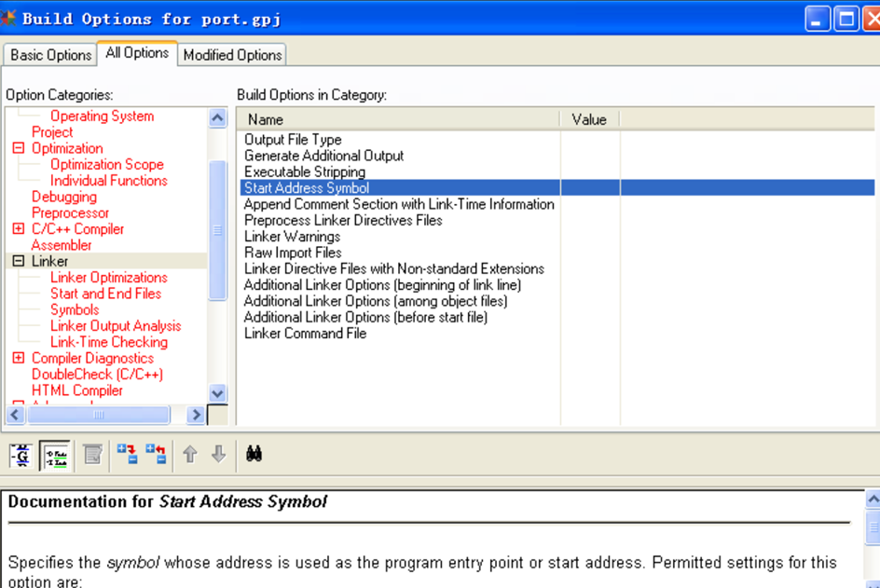The height and width of the screenshot is (588, 880).
Task: Select Operating System category
Action: [103, 116]
